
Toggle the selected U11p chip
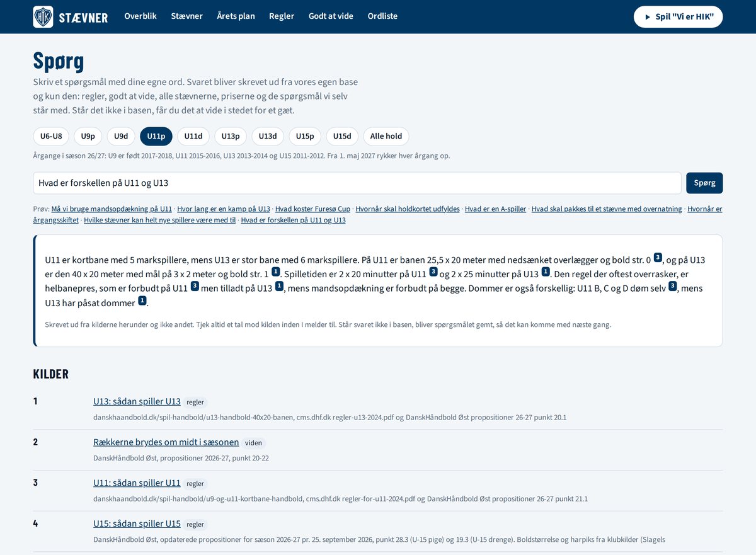tap(156, 136)
